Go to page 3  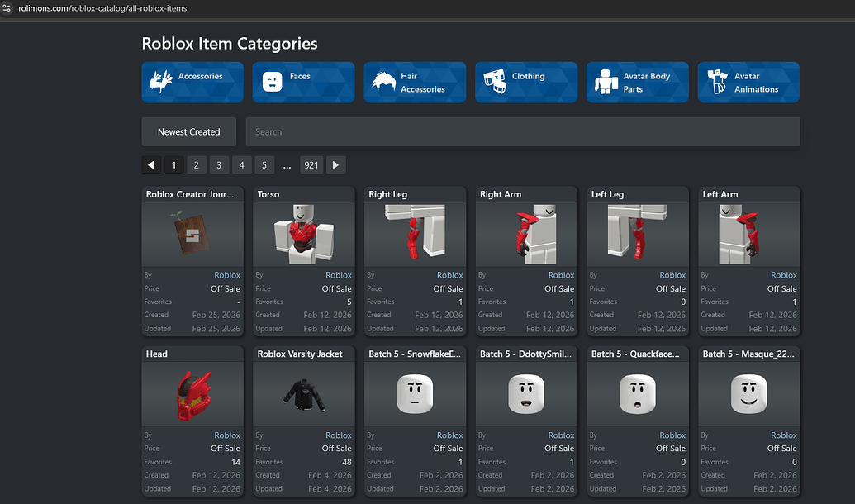tap(219, 164)
